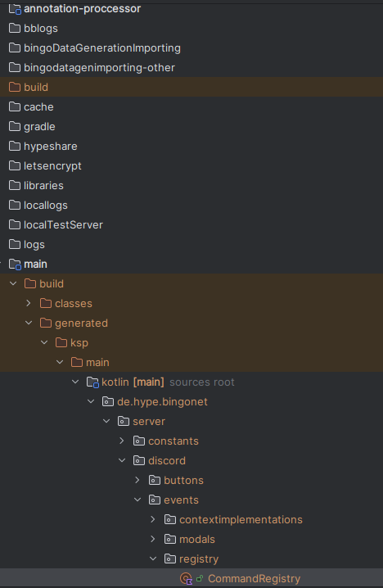Click the annotation-proccessor module folder icon

(15, 9)
